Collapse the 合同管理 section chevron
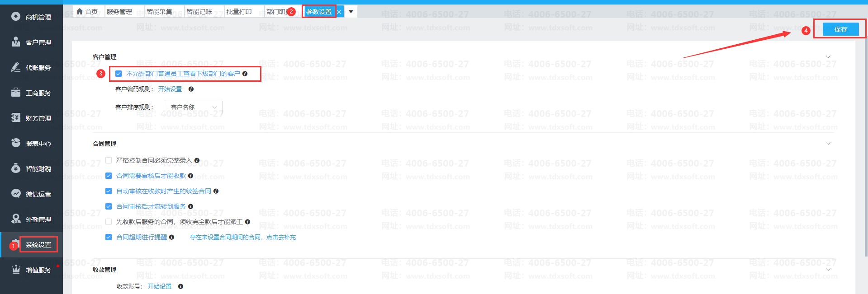This screenshot has height=294, width=868. pos(828,144)
